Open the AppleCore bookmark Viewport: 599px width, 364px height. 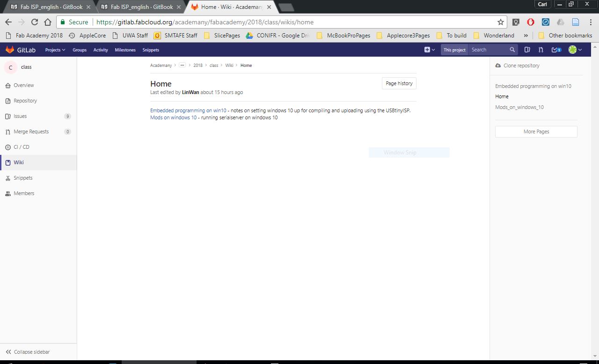[x=88, y=35]
